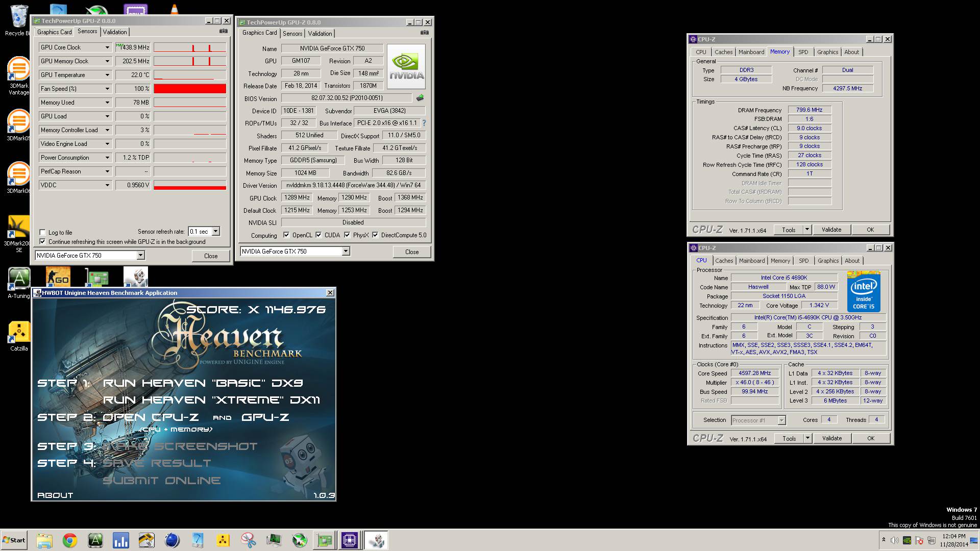Open the Power Consumption sensor dropdown

point(107,158)
